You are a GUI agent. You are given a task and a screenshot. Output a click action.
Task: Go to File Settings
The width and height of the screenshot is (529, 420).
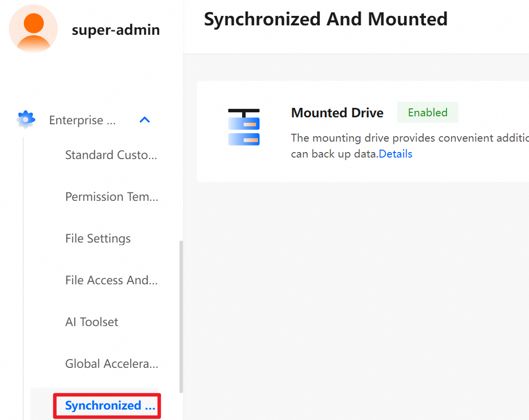click(x=98, y=239)
